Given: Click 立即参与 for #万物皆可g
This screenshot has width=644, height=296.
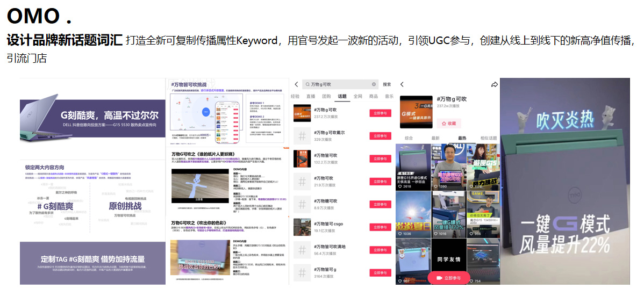Looking at the screenshot, I should point(380,272).
